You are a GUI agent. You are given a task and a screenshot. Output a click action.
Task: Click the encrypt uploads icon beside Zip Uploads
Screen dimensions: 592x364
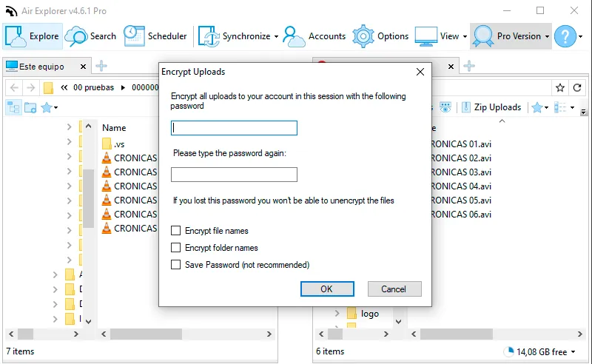[x=445, y=107]
